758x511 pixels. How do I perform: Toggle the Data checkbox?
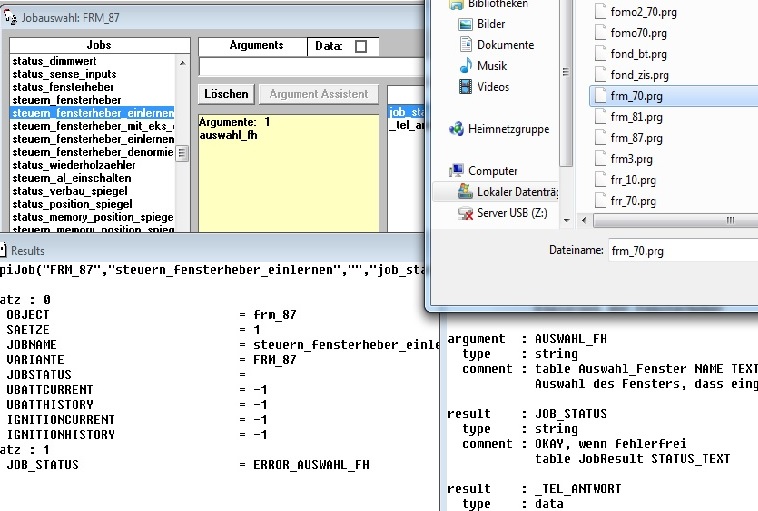point(361,46)
